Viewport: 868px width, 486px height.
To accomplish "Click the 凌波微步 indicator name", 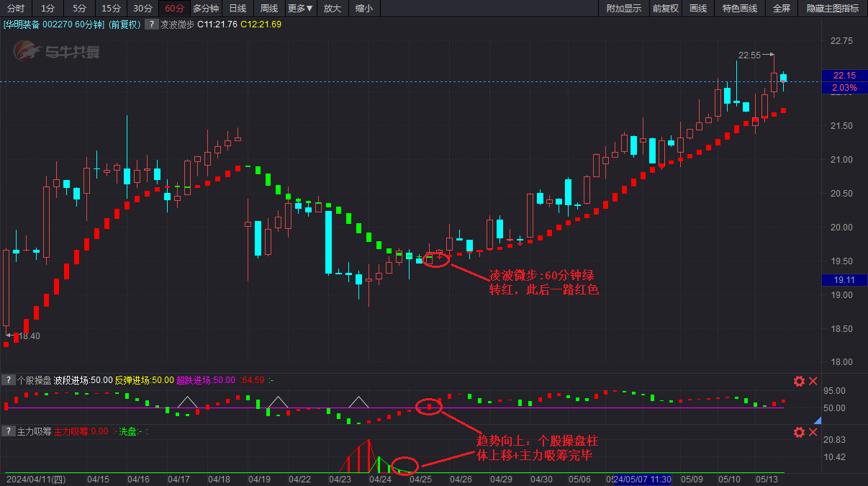I will 177,24.
